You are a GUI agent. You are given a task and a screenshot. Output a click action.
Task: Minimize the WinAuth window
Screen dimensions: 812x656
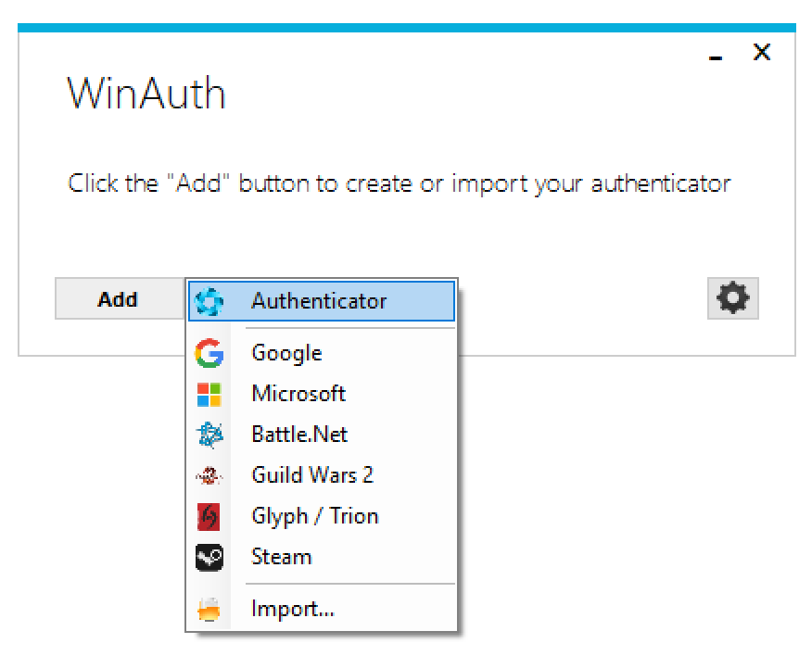716,56
